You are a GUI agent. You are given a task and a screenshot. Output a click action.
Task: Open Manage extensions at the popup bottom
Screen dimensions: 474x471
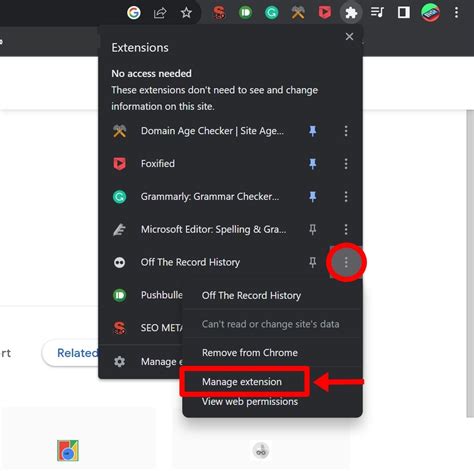click(x=141, y=361)
